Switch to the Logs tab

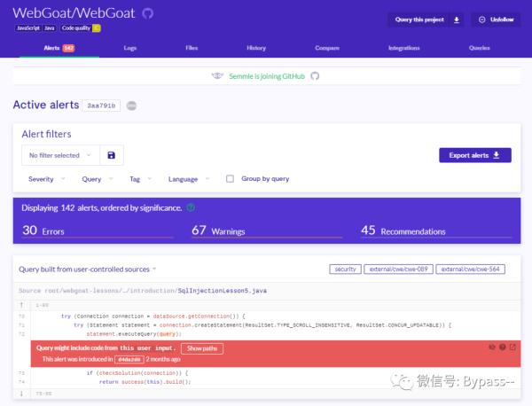130,48
